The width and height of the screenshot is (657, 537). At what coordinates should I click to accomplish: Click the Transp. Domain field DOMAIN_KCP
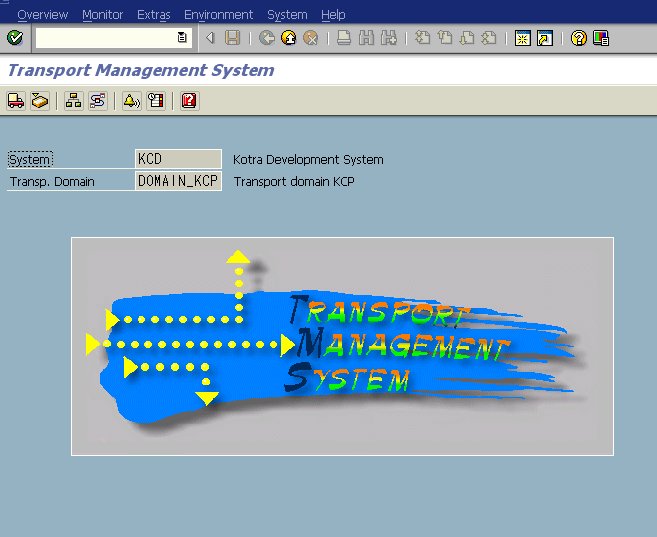(178, 181)
